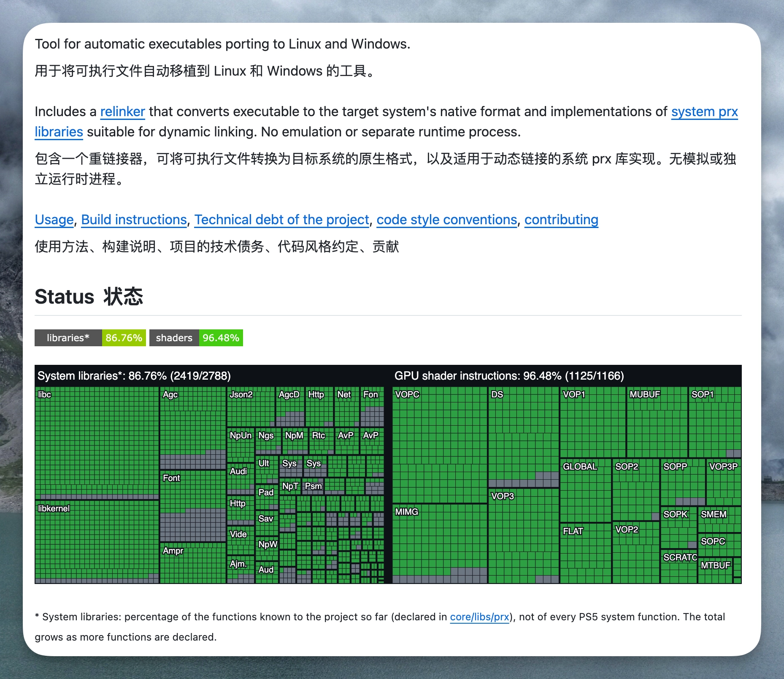The image size is (784, 679).
Task: Select the MIMG shader instruction block
Action: pos(440,543)
